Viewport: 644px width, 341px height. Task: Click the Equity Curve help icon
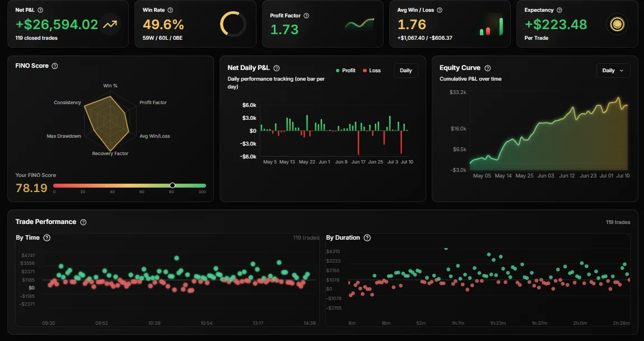pos(488,68)
